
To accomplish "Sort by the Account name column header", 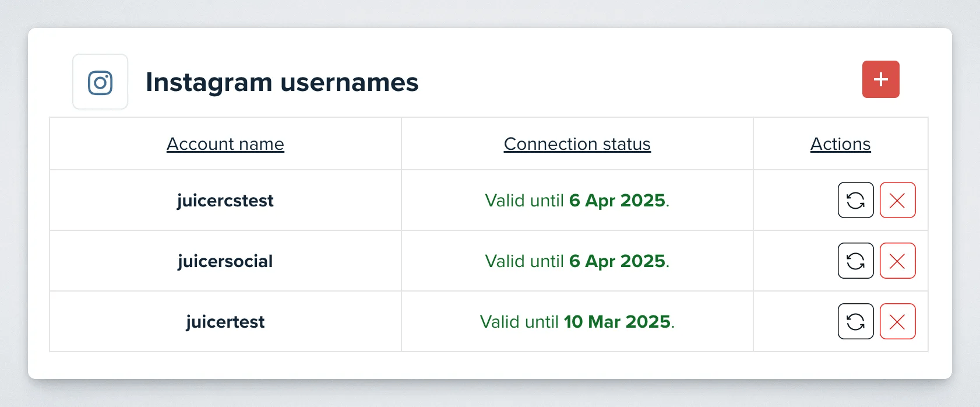I will pyautogui.click(x=225, y=144).
